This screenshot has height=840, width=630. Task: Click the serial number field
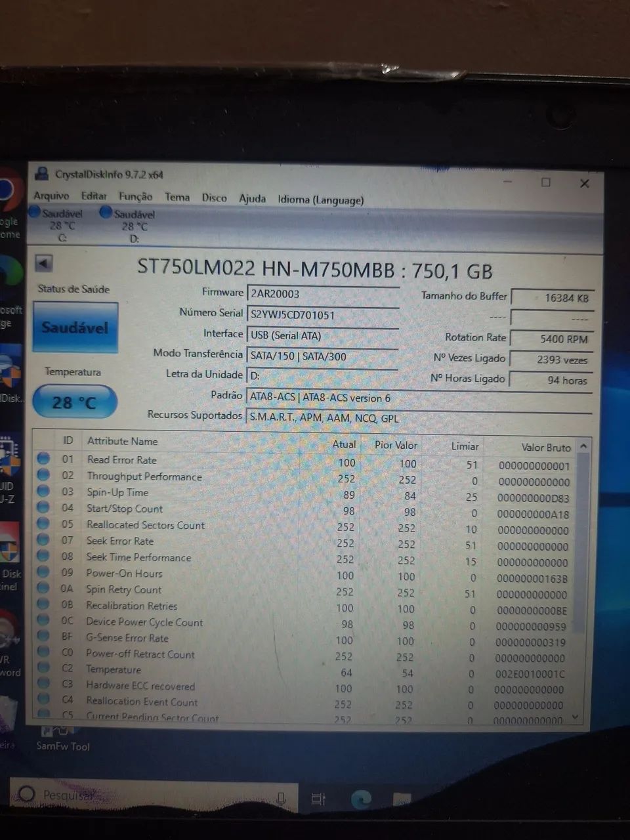pyautogui.click(x=322, y=315)
